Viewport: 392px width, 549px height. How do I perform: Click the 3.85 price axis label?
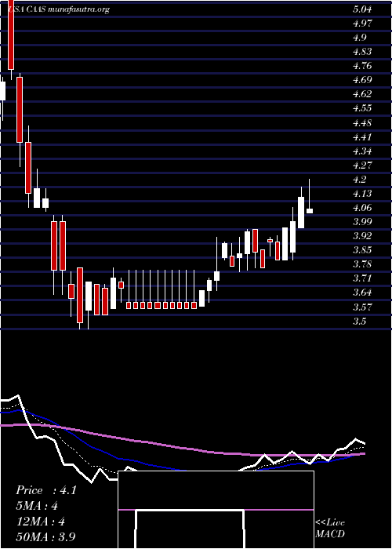tap(362, 250)
